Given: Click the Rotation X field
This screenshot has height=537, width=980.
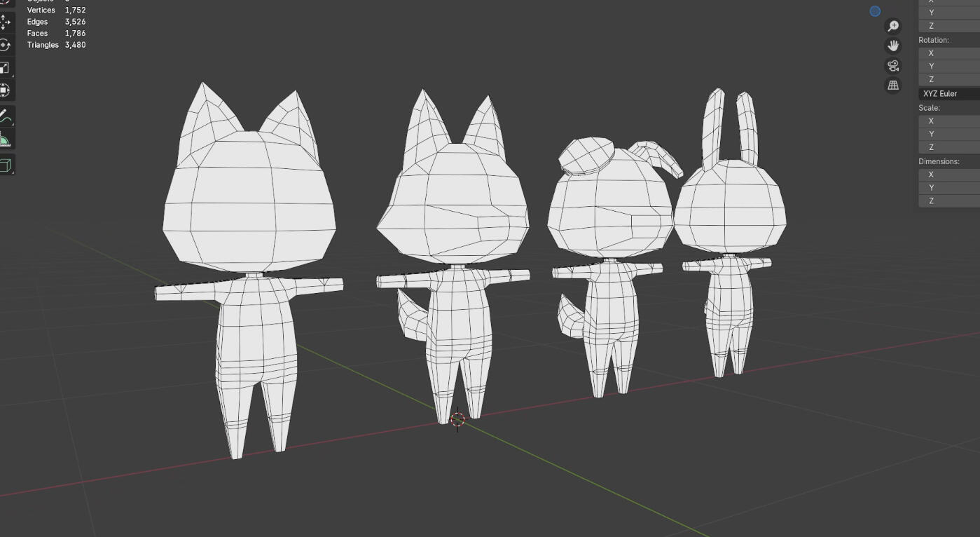Looking at the screenshot, I should [x=949, y=53].
